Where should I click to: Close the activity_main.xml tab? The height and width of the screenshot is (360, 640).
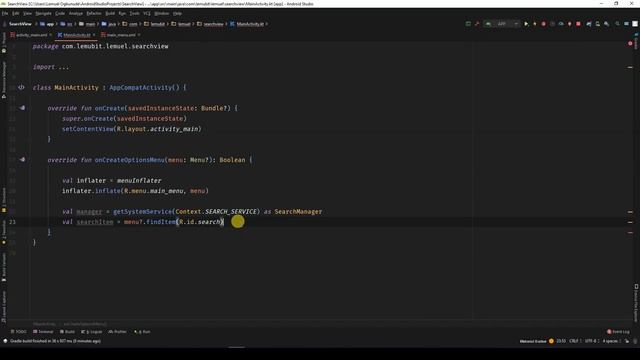[51, 35]
